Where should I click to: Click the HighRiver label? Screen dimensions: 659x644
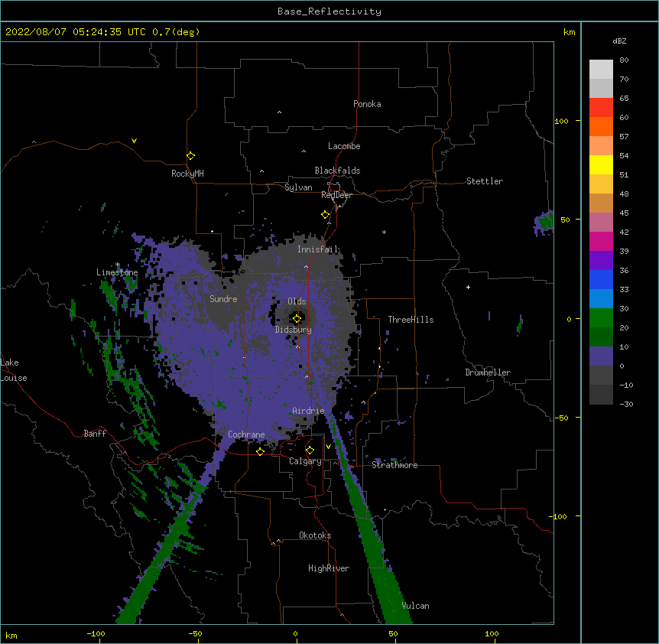pyautogui.click(x=329, y=568)
